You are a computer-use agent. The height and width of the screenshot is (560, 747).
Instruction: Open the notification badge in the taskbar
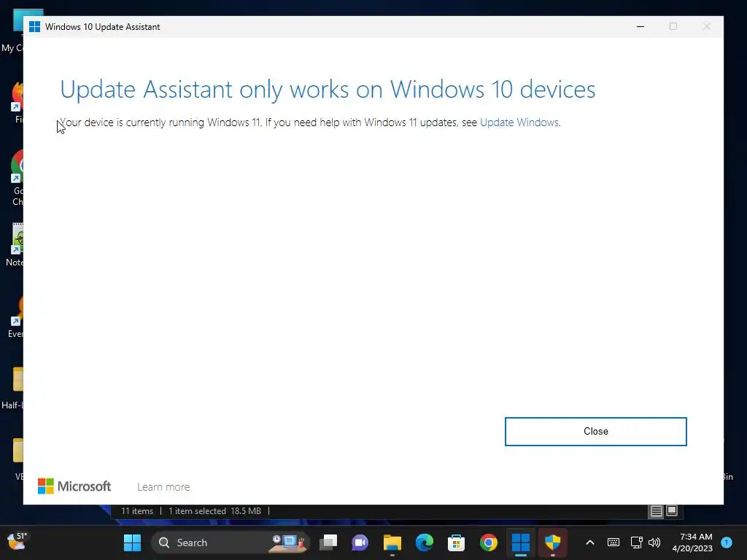[727, 542]
